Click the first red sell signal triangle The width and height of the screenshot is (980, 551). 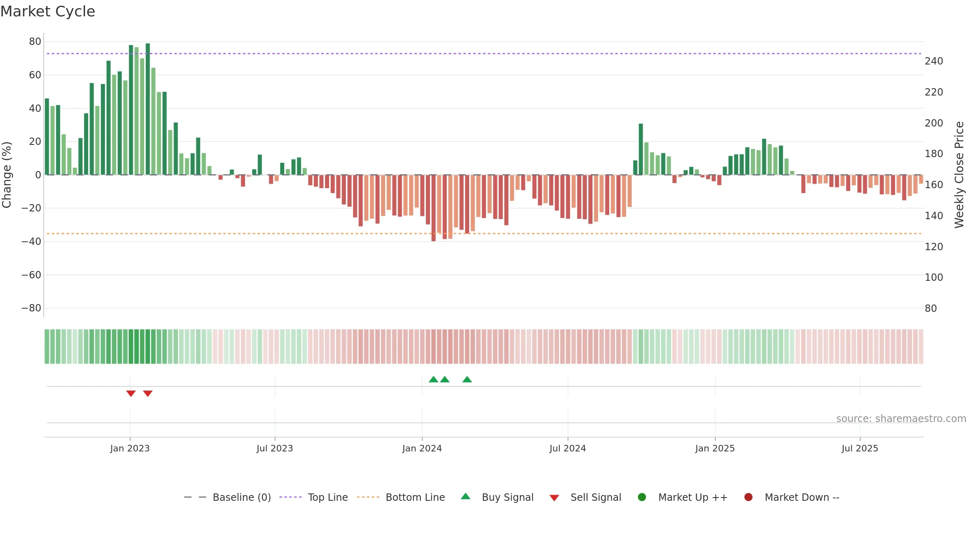[131, 393]
